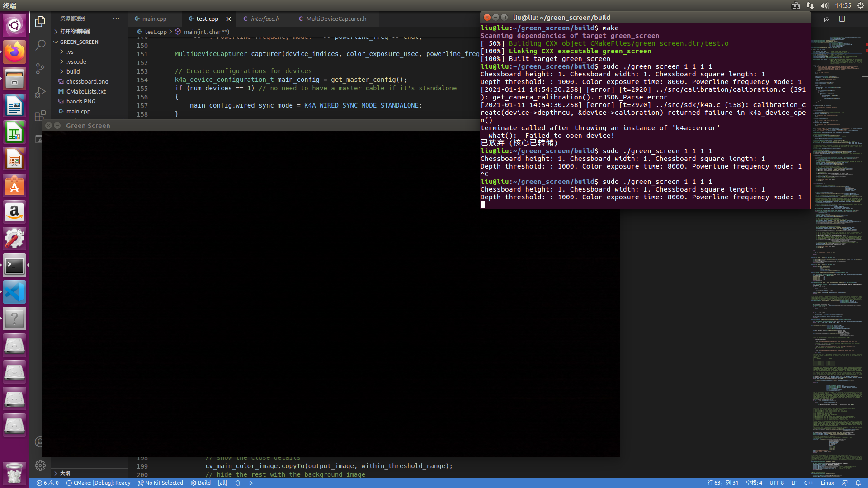Expand the build folder in Explorer
The width and height of the screenshot is (868, 488).
click(x=72, y=71)
